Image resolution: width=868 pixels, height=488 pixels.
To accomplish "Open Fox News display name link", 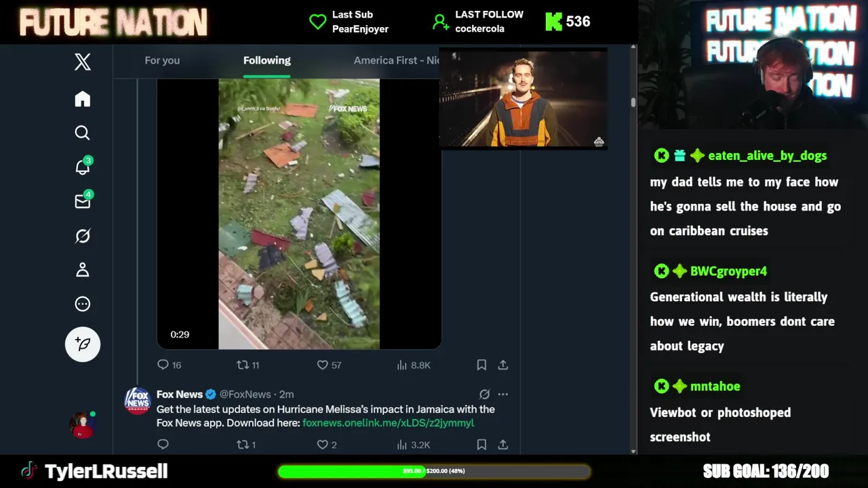I will coord(180,394).
